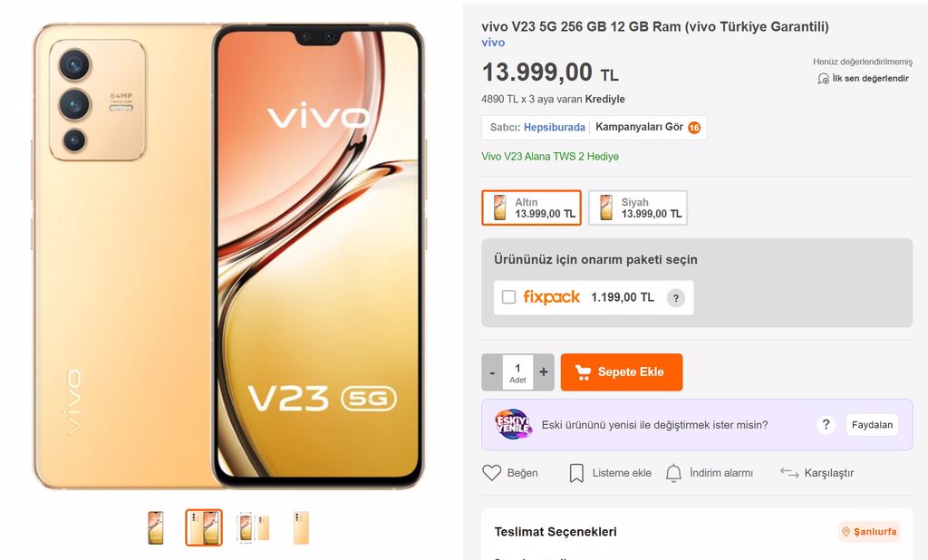928x560 pixels.
Task: Click the Karşılaştır compare arrows icon
Action: 789,472
